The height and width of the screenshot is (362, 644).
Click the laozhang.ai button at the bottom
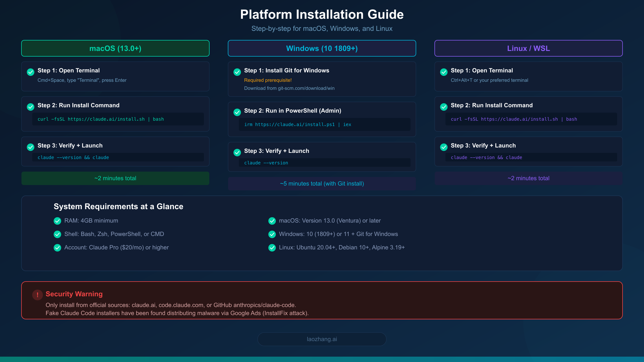tap(322, 339)
